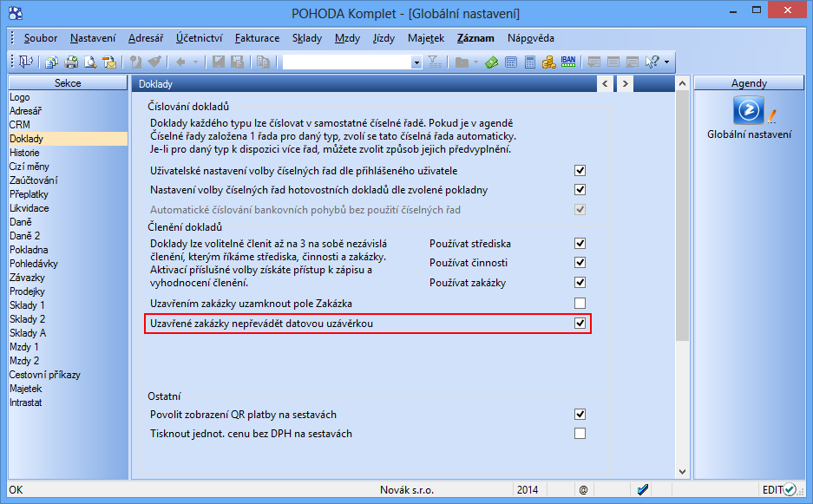Uncheck Povolit zobrazení QR platby na sestavách

(x=580, y=415)
